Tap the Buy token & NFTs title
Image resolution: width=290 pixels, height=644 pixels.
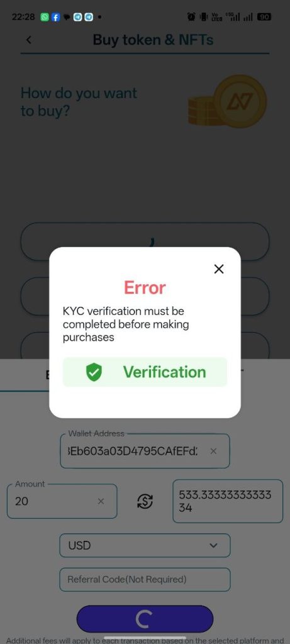[x=153, y=40]
